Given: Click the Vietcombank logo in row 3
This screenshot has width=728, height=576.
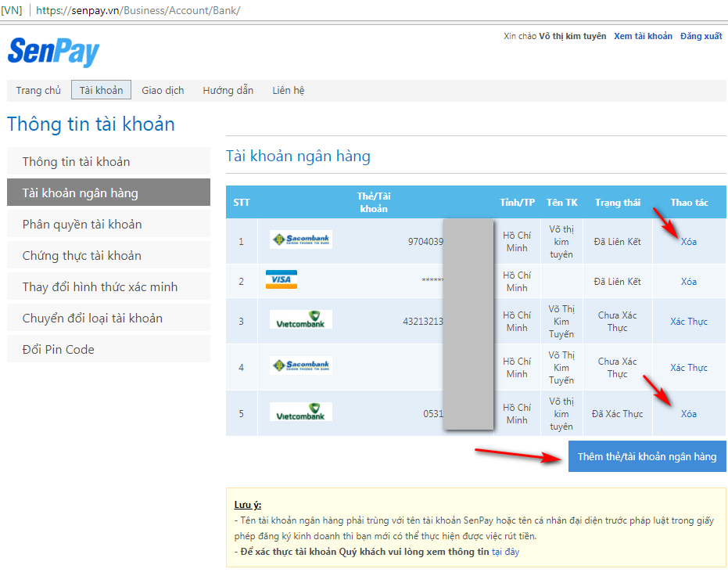Looking at the screenshot, I should [x=301, y=320].
